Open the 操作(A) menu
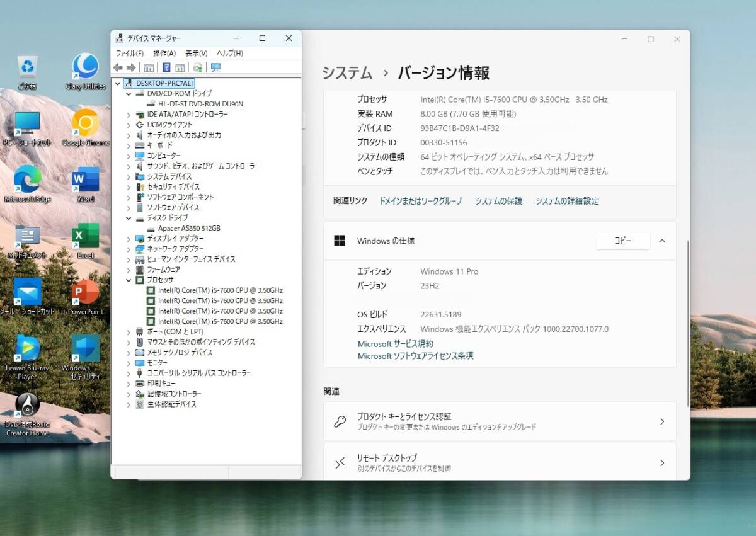This screenshot has width=756, height=536. pyautogui.click(x=164, y=54)
